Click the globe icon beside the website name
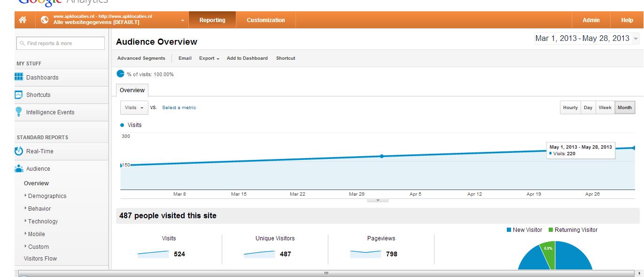Viewport: 644px width, 277px height. click(45, 20)
